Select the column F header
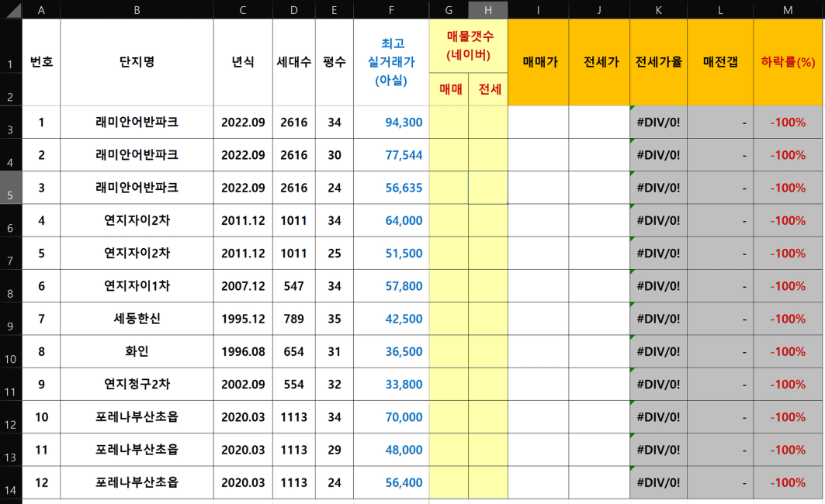 tap(391, 9)
